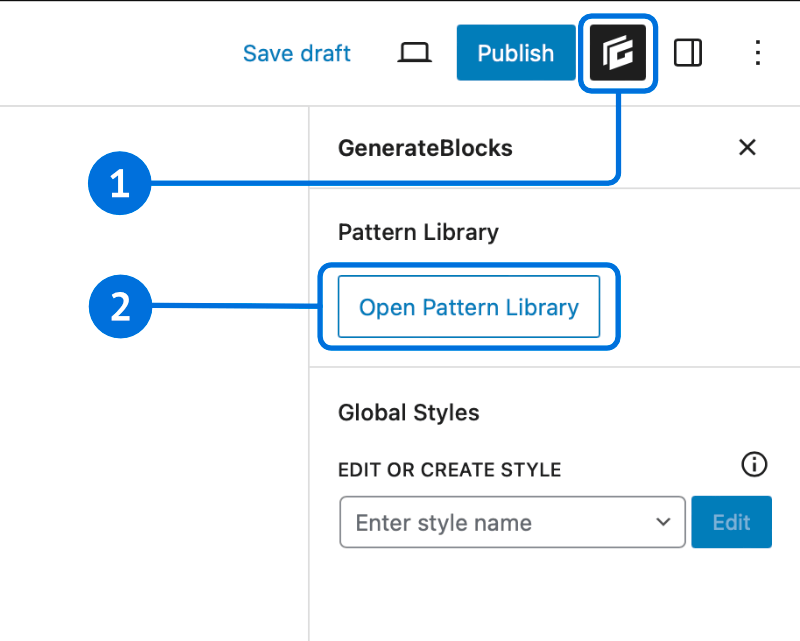Click the Edit style button
This screenshot has height=641, width=800.
pos(731,522)
